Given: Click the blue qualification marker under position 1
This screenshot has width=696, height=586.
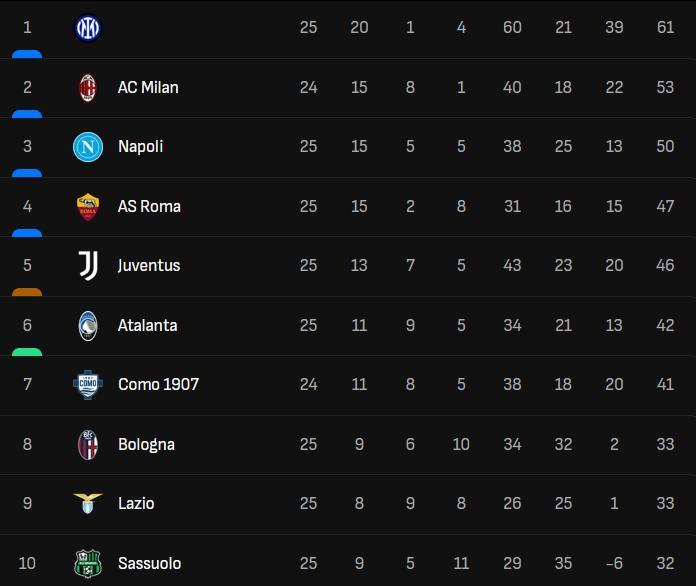Looking at the screenshot, I should (27, 54).
